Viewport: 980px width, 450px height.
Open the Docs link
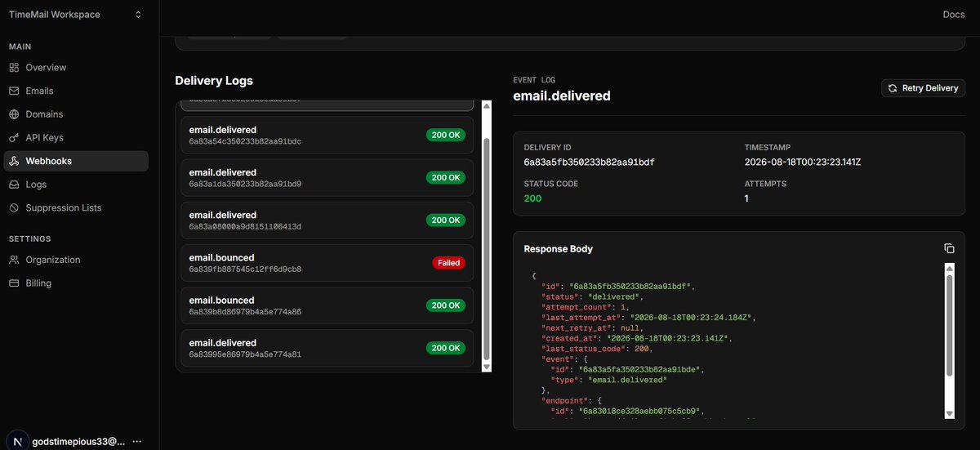(x=953, y=15)
